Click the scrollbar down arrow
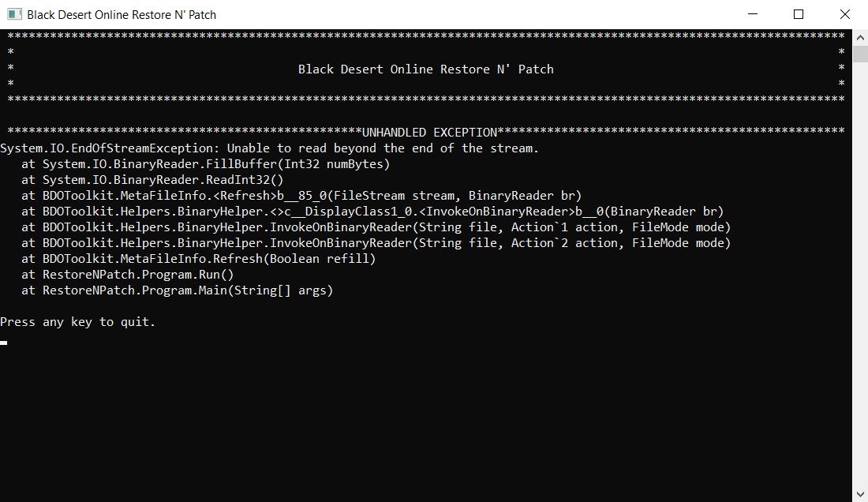Viewport: 868px width, 502px height. click(859, 494)
